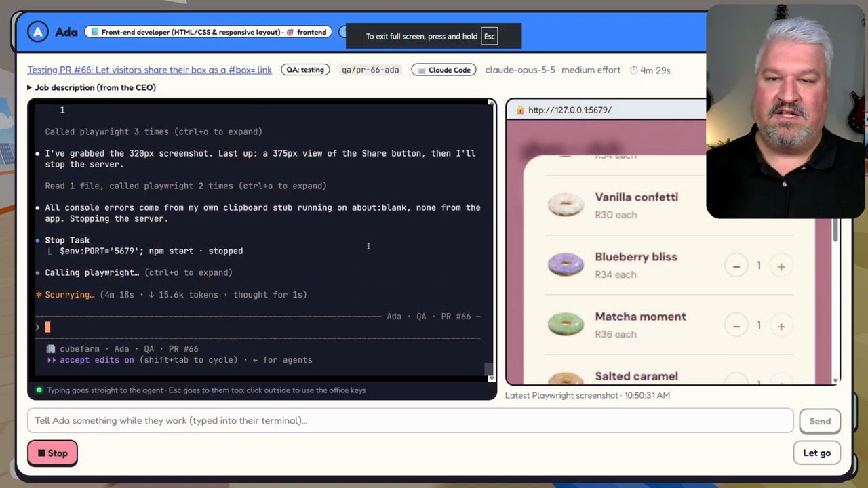The image size is (868, 488).
Task: Click Ada's avatar icon in the header
Action: coord(38,32)
